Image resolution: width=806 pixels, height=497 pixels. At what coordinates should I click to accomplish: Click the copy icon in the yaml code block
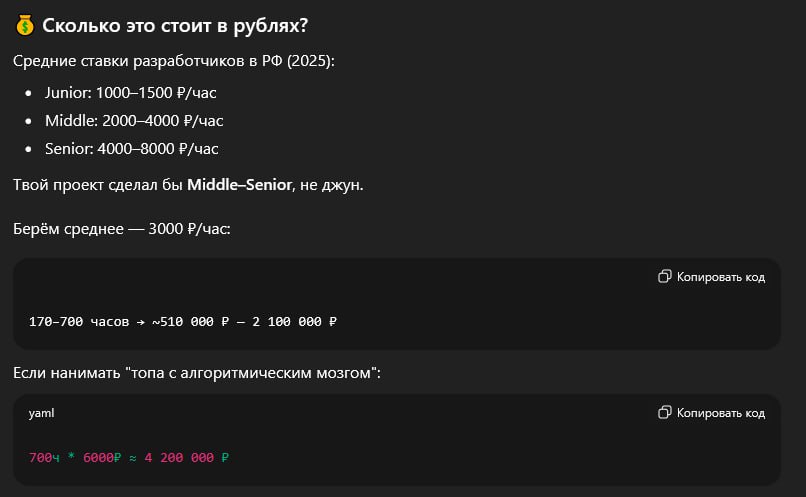point(664,413)
